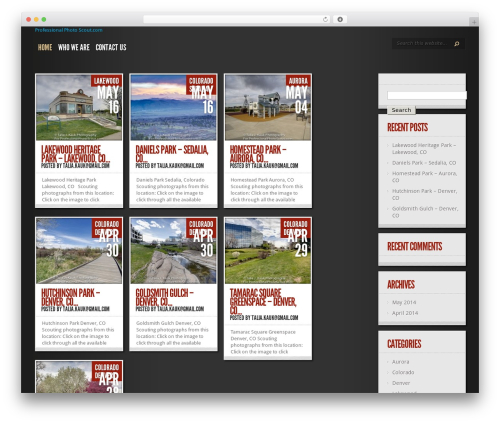The height and width of the screenshot is (423, 500).
Task: Open Lakewood Heritage Park post thumbnail
Action: 79,107
